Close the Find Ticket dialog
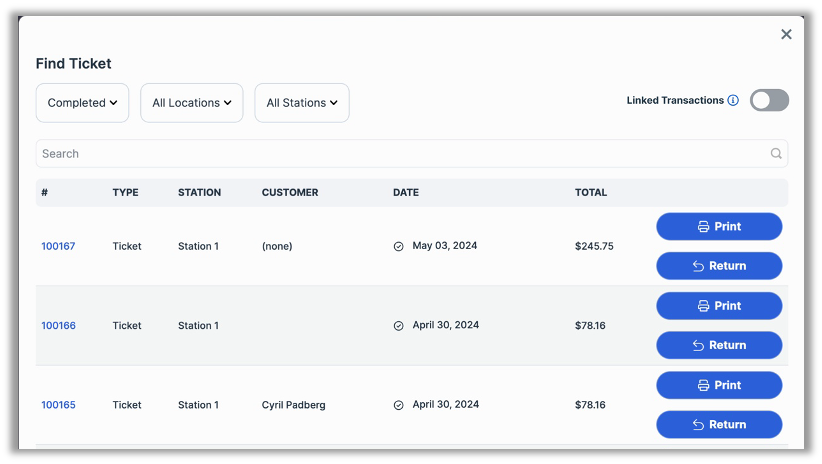The image size is (822, 464). point(786,35)
